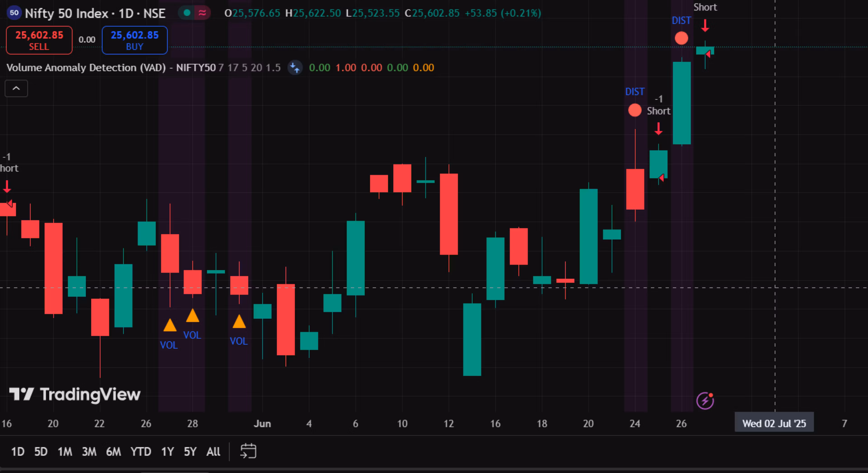Open the Nifty 50 Index symbol title
Screen dimensions: 868x473
point(95,14)
